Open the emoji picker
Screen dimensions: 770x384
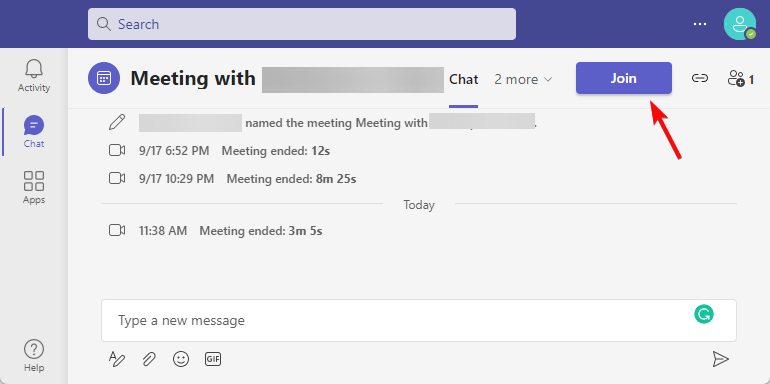(x=181, y=359)
